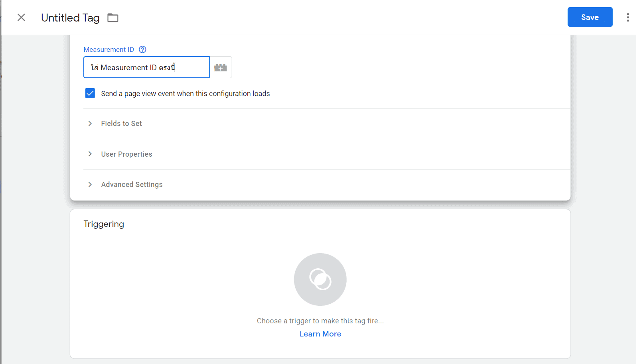The height and width of the screenshot is (364, 636).
Task: Click the Save button
Action: click(590, 17)
